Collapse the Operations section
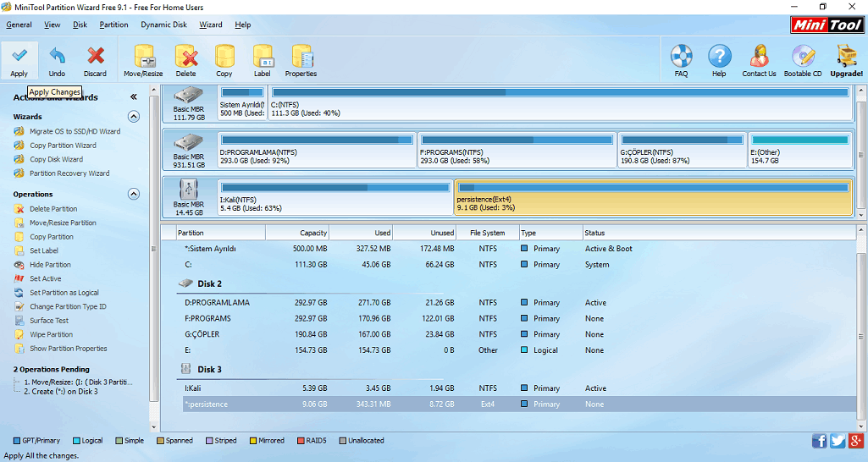Image resolution: width=868 pixels, height=462 pixels. [134, 195]
